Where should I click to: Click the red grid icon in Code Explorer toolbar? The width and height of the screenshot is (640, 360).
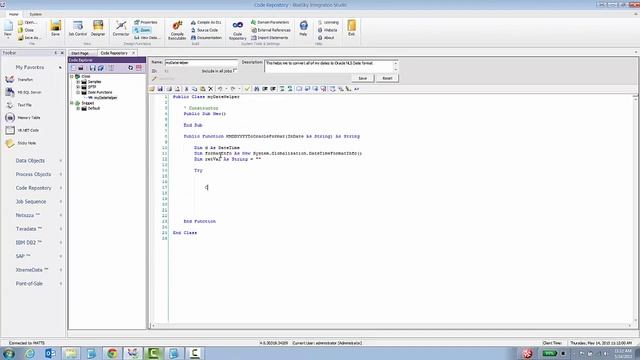pyautogui.click(x=139, y=68)
